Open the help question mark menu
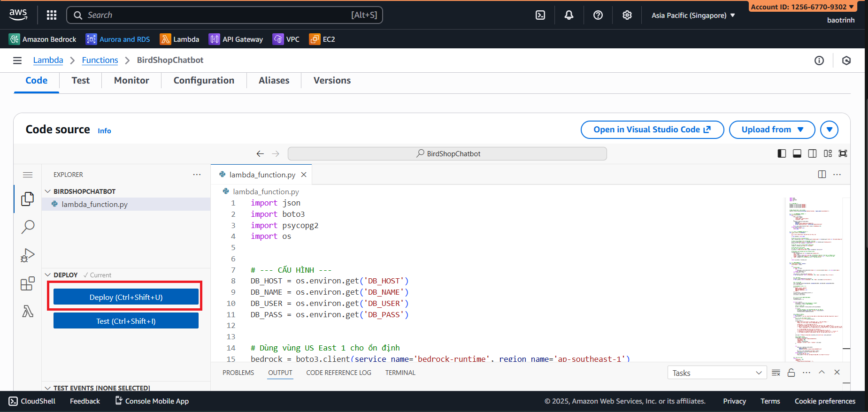Image resolution: width=868 pixels, height=412 pixels. (x=598, y=15)
